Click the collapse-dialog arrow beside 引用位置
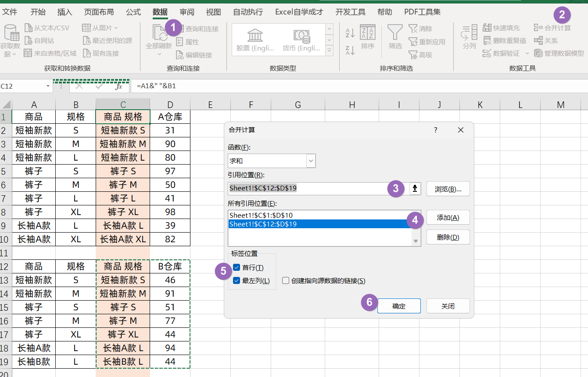 415,189
